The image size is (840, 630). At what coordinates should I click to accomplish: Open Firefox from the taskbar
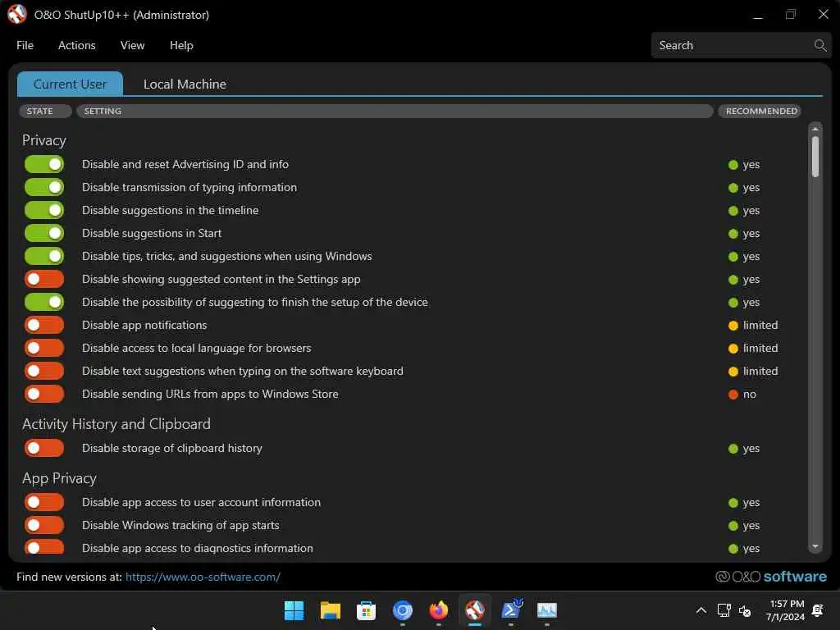438,610
